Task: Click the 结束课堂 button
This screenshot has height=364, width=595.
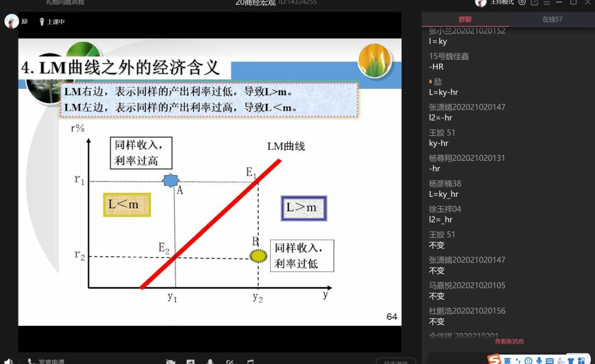Action: tap(396, 361)
